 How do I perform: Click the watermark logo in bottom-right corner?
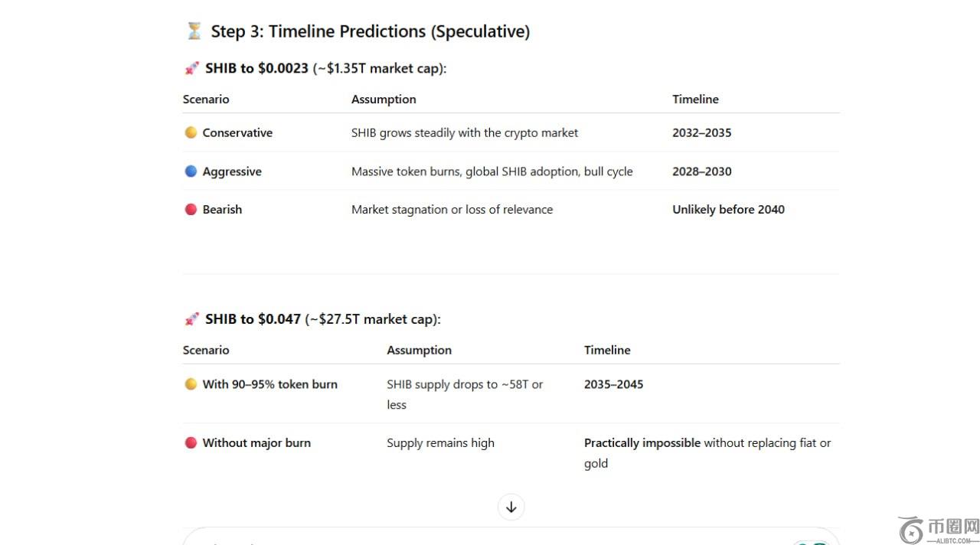pos(939,530)
